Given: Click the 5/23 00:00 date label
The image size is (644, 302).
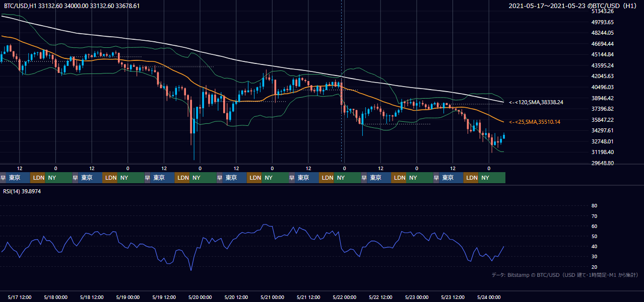Looking at the screenshot, I should click(418, 297).
